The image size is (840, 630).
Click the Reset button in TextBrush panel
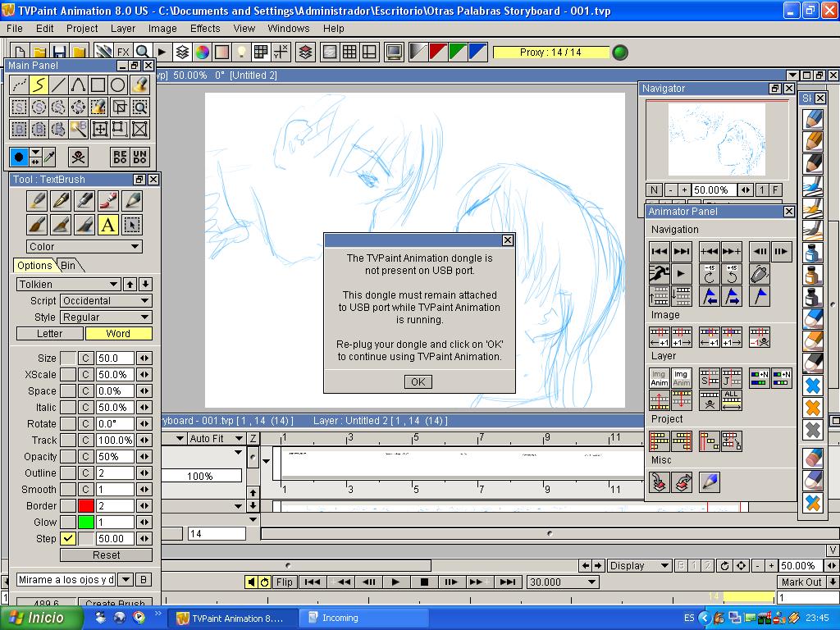tap(106, 555)
